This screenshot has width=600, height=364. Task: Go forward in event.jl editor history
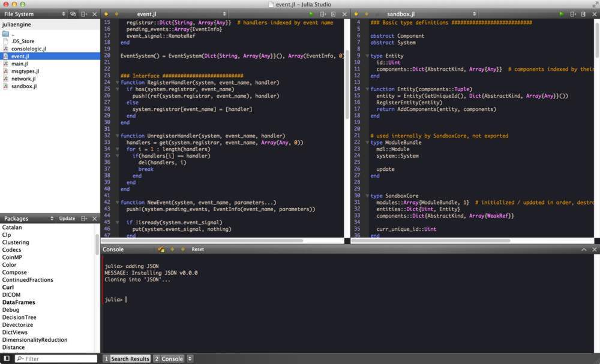117,14
